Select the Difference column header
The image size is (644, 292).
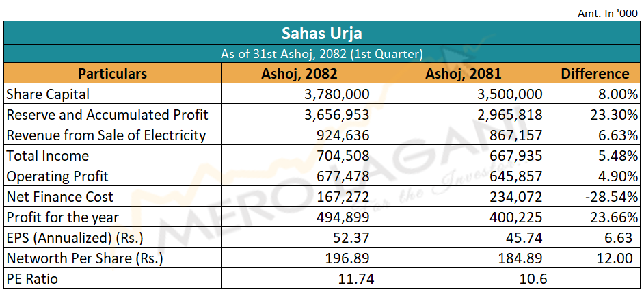[594, 74]
